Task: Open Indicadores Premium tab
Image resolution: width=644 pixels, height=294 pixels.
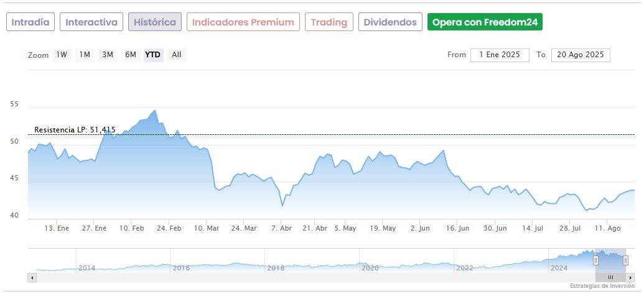Action: pyautogui.click(x=243, y=22)
